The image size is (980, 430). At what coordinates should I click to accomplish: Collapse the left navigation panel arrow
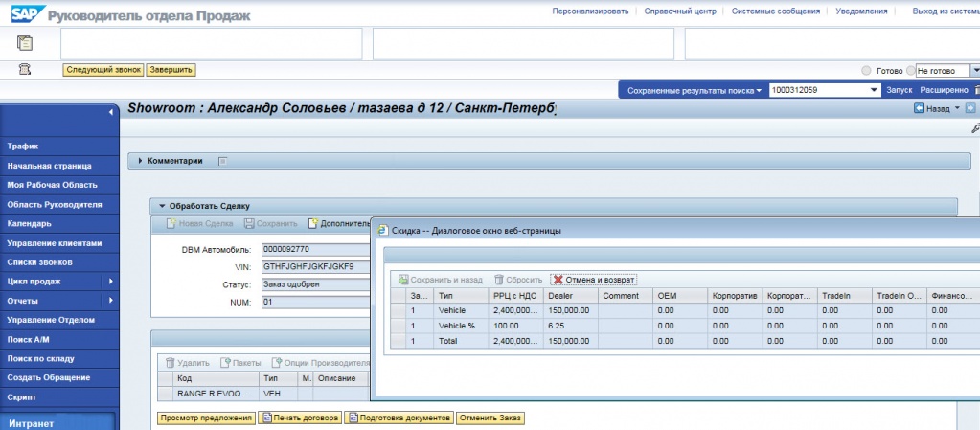pyautogui.click(x=110, y=112)
